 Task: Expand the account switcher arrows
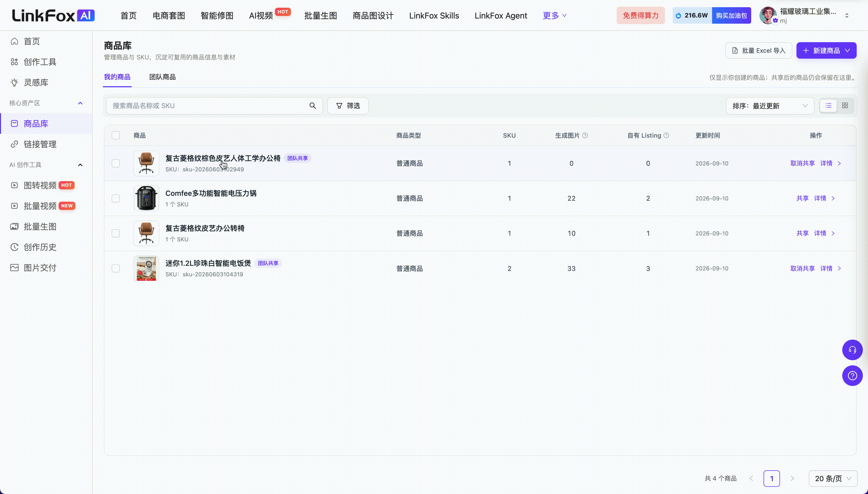[x=847, y=16]
